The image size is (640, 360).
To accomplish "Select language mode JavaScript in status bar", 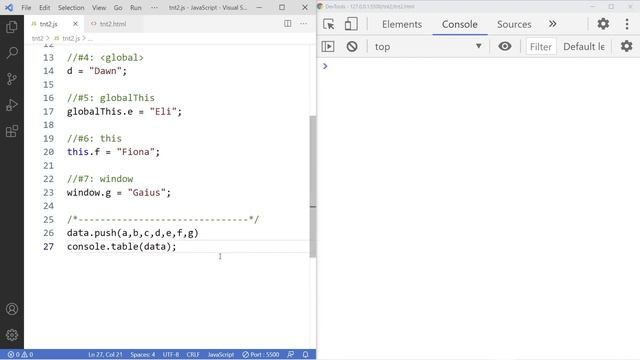I will tap(220, 354).
